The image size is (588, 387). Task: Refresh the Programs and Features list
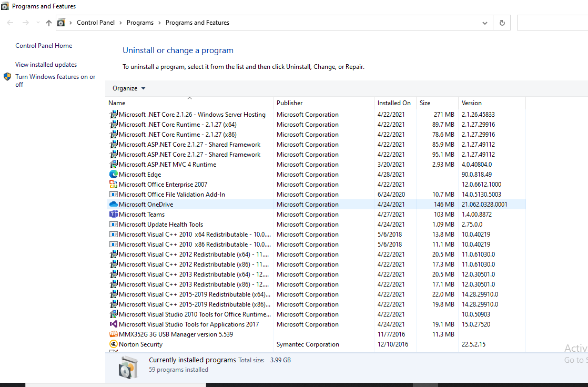pyautogui.click(x=502, y=23)
